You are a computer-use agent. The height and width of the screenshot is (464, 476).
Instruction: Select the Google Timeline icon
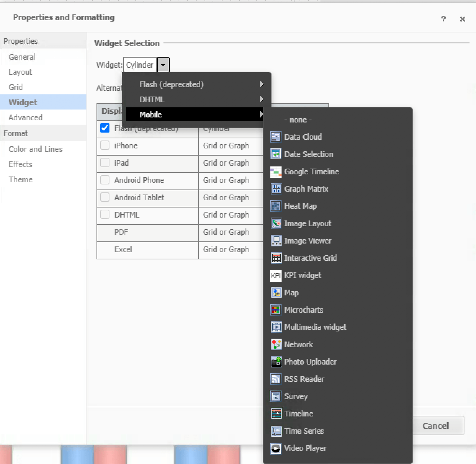pyautogui.click(x=276, y=172)
